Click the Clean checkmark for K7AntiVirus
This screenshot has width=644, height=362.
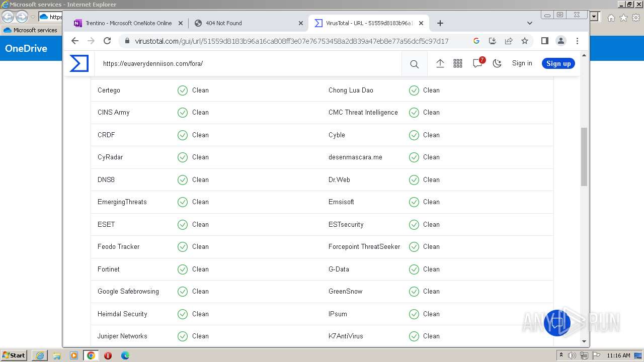[414, 336]
